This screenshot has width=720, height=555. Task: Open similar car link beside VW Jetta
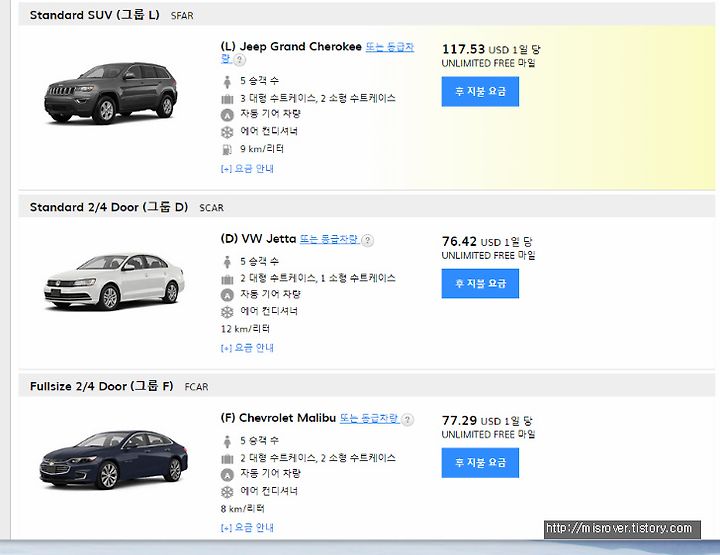pyautogui.click(x=329, y=239)
